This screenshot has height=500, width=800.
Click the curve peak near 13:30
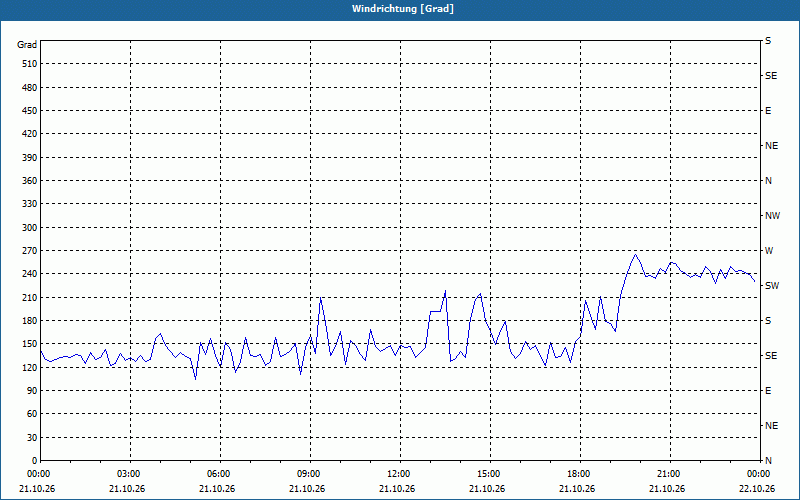(x=445, y=291)
